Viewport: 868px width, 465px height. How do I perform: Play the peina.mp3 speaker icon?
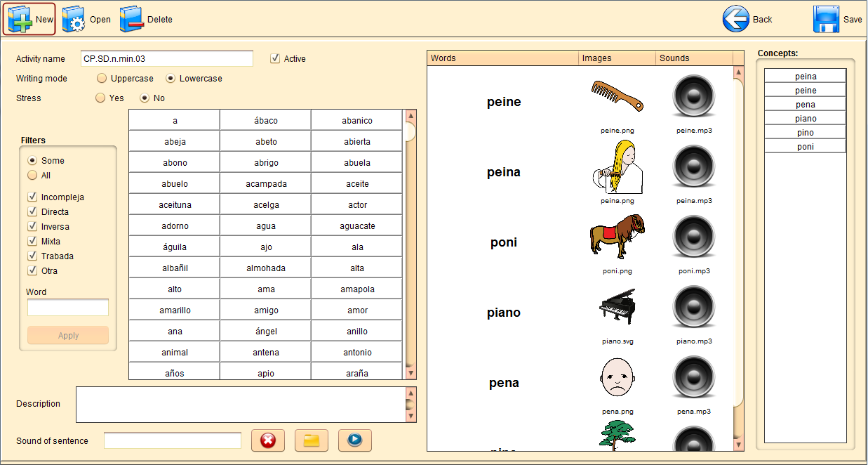tap(693, 166)
